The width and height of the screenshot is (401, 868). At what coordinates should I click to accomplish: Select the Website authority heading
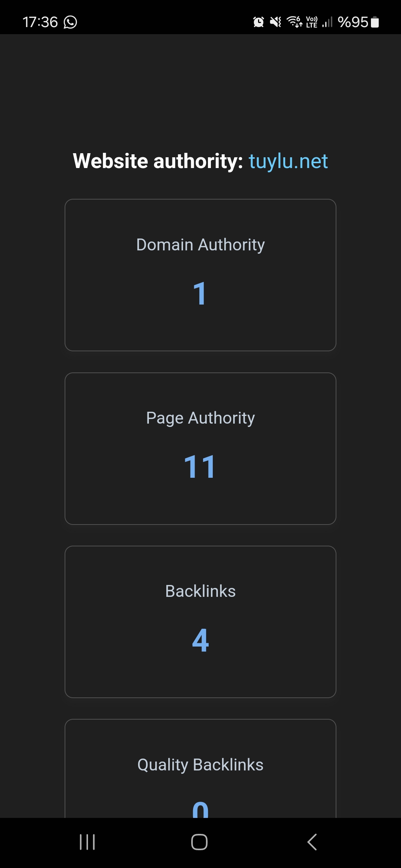(158, 161)
